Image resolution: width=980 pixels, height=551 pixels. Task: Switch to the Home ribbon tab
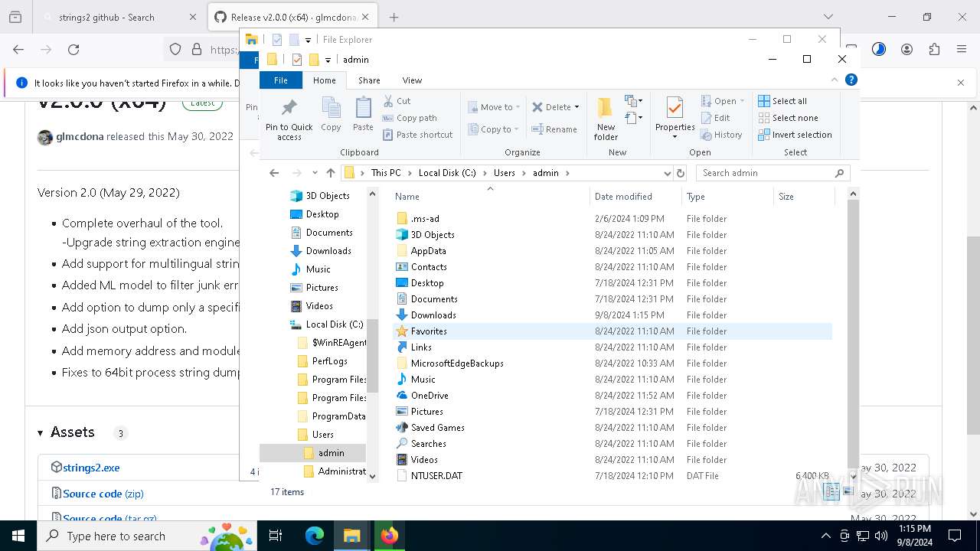[325, 80]
